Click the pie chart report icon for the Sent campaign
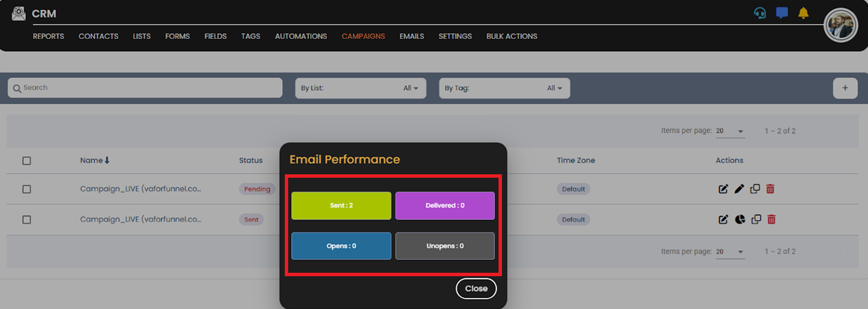The height and width of the screenshot is (309, 868). [740, 219]
